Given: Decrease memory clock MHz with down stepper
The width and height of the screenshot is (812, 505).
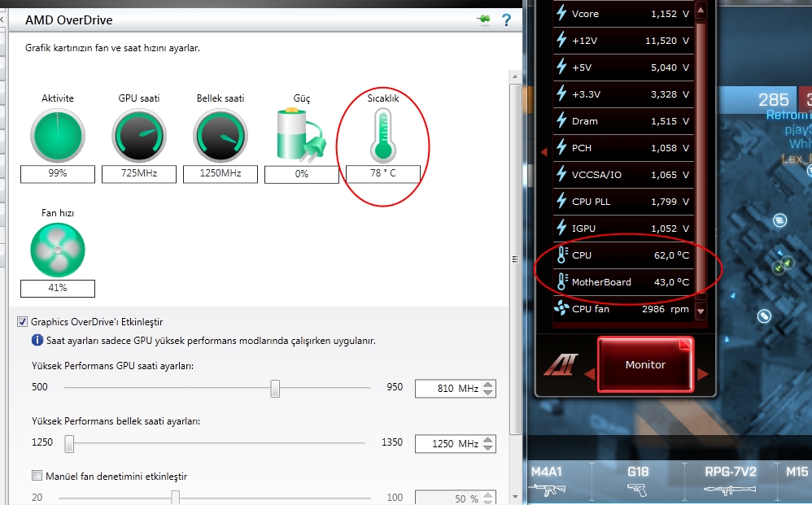Looking at the screenshot, I should (488, 448).
